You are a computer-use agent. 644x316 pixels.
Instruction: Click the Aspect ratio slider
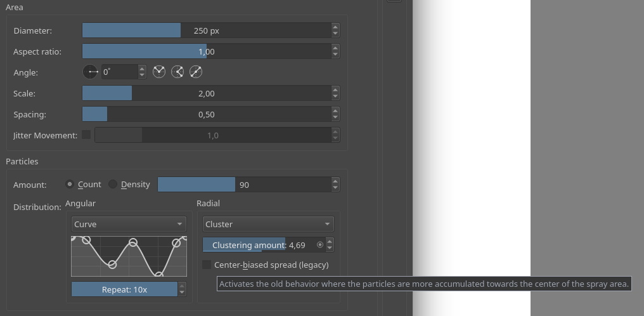coord(207,51)
